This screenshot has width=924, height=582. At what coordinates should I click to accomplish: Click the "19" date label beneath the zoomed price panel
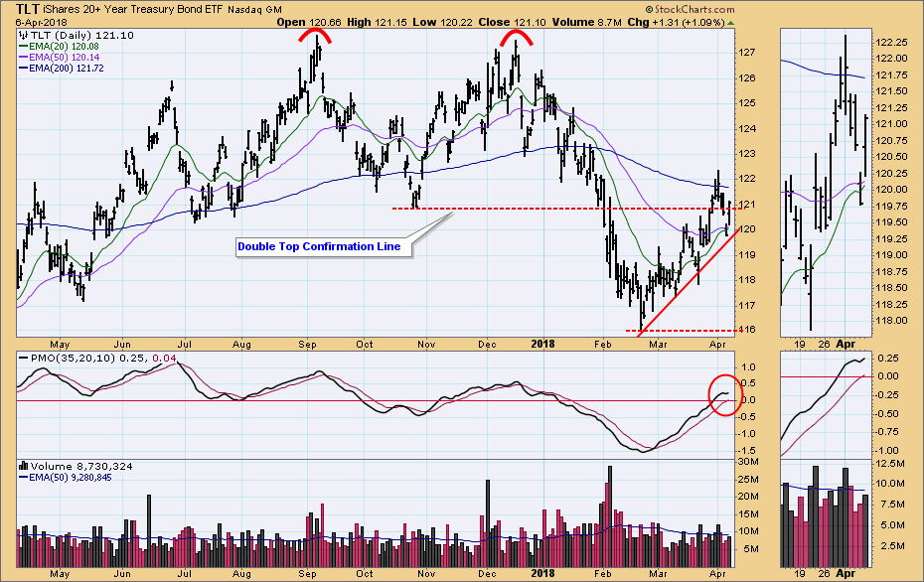point(800,344)
